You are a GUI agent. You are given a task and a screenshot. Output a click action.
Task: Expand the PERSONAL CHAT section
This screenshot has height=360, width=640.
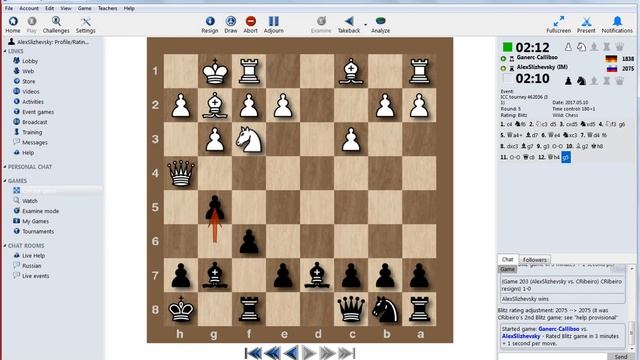pyautogui.click(x=5, y=167)
